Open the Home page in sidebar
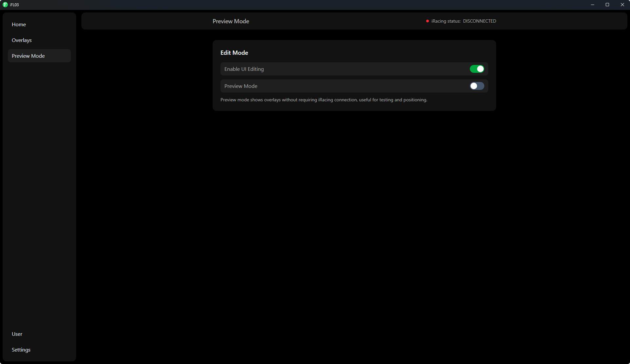The height and width of the screenshot is (364, 630). [39, 24]
